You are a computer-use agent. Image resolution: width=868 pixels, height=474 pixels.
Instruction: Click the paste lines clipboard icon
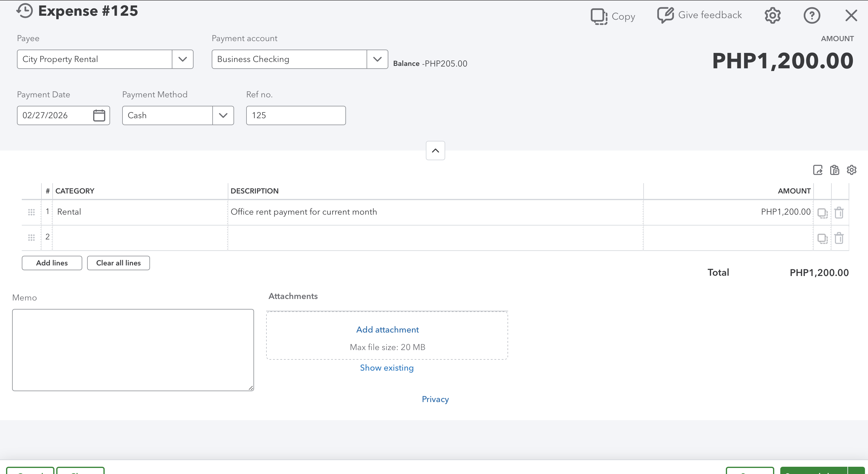835,170
